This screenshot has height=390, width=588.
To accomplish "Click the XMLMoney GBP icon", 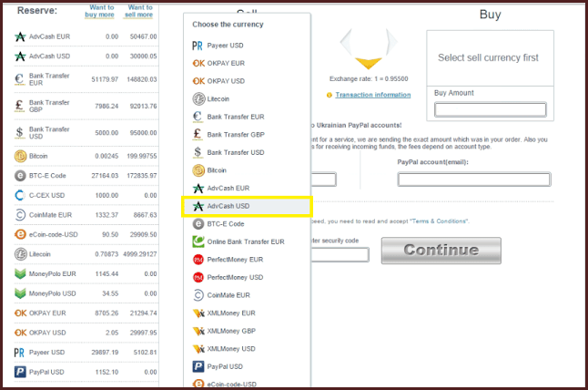I will click(x=198, y=331).
